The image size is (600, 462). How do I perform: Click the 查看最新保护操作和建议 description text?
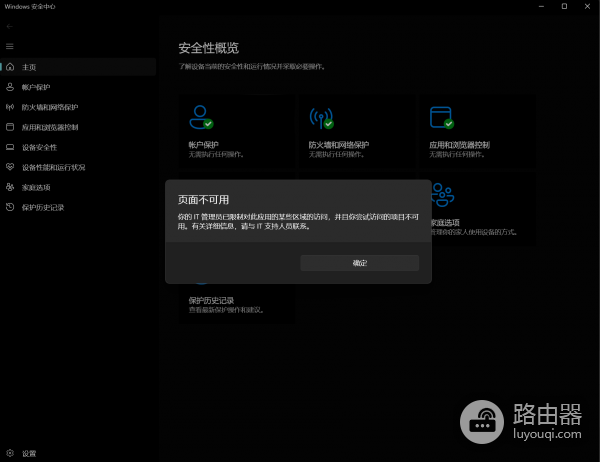226,310
